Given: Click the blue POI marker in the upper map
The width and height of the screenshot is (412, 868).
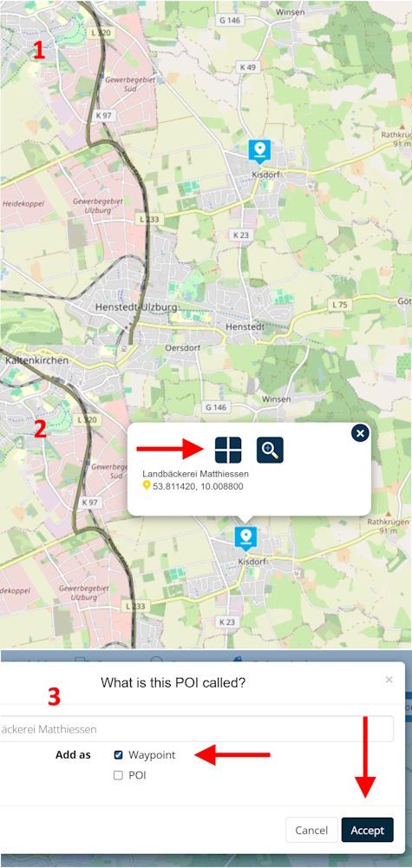Looking at the screenshot, I should [259, 151].
